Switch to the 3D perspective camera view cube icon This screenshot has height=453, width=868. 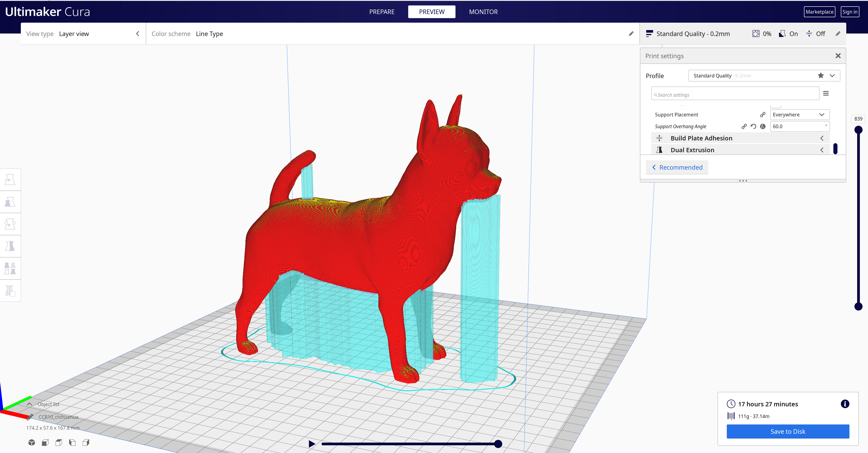click(x=32, y=442)
